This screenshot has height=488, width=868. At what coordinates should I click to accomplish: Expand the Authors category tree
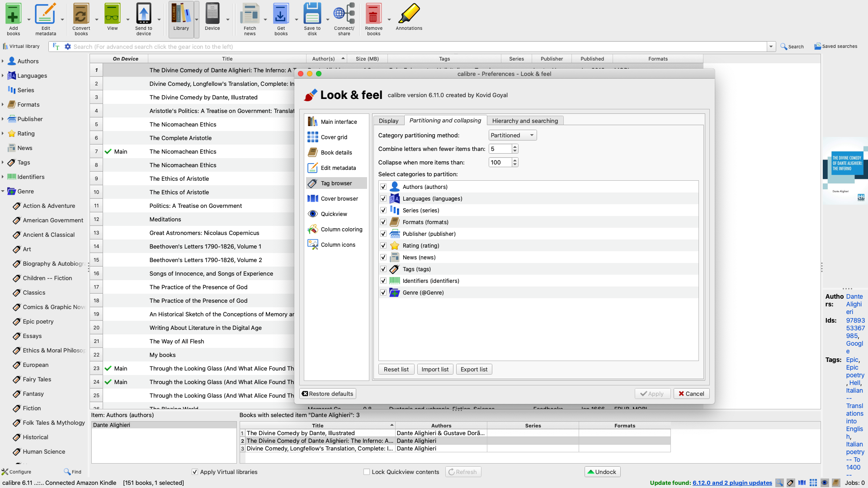tap(3, 61)
